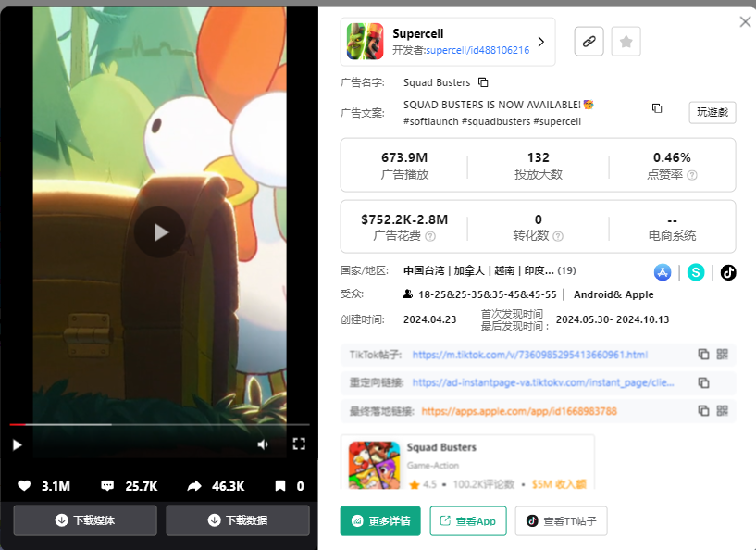756x550 pixels.
Task: Click the Android& Apple device text
Action: click(613, 294)
